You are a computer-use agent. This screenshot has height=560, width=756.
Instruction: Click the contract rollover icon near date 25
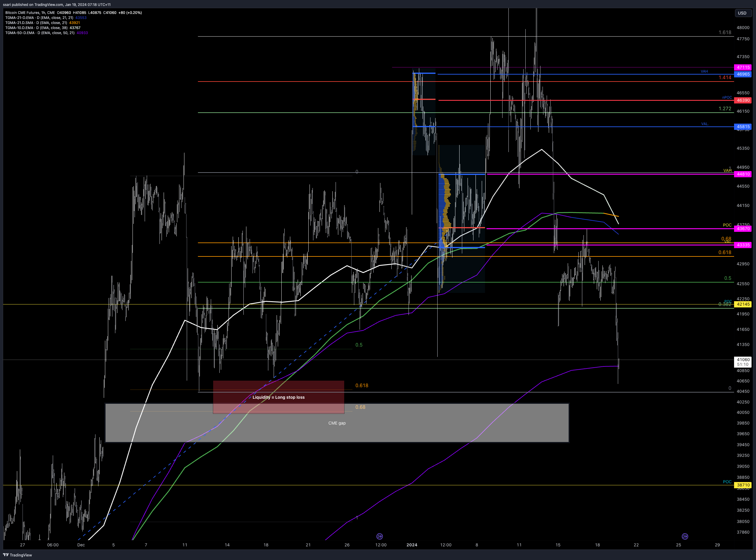click(x=685, y=536)
